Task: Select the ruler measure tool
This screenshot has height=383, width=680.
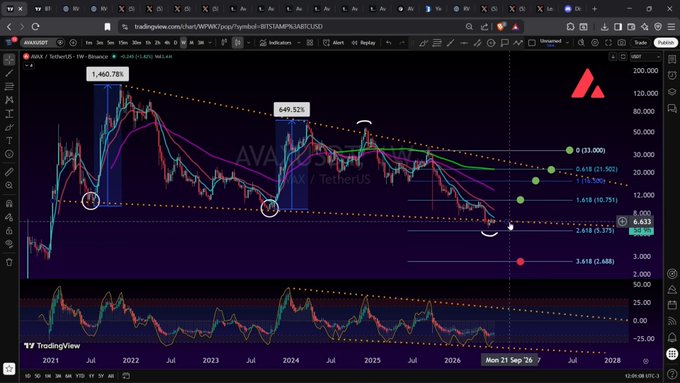Action: coord(9,172)
